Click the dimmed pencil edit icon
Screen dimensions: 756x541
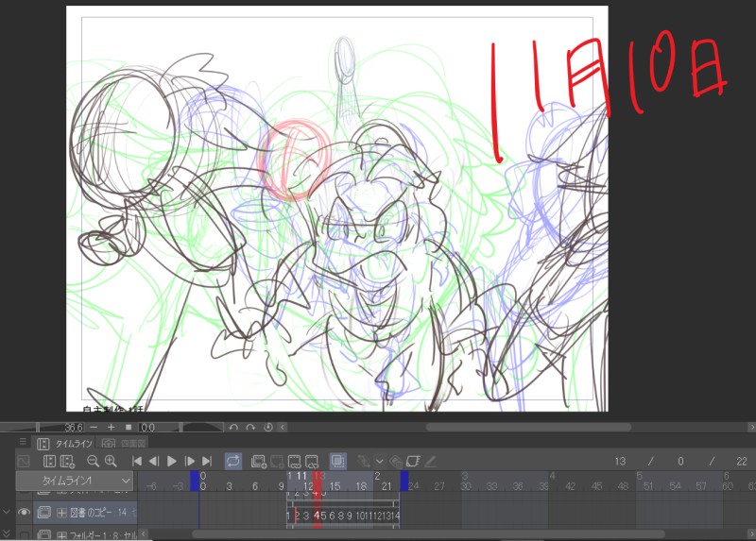430,462
